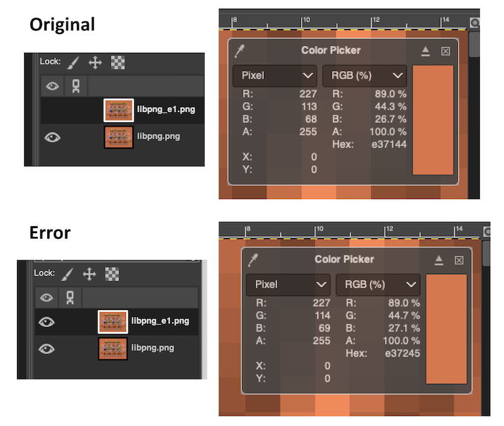This screenshot has height=426, width=504.
Task: Click eyedropper icon in Original Color Picker
Action: click(x=239, y=50)
